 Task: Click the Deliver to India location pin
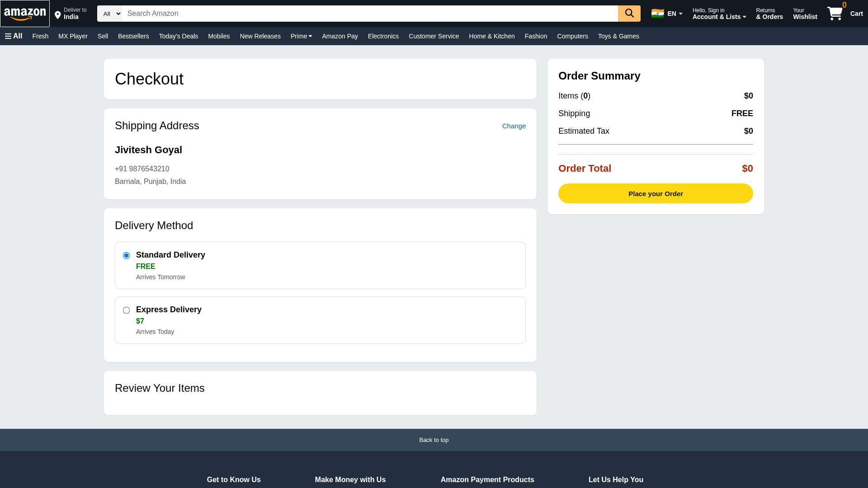[57, 15]
